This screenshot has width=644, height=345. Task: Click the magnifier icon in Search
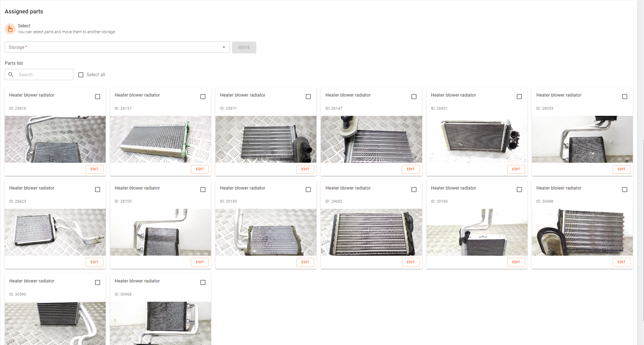click(x=11, y=75)
